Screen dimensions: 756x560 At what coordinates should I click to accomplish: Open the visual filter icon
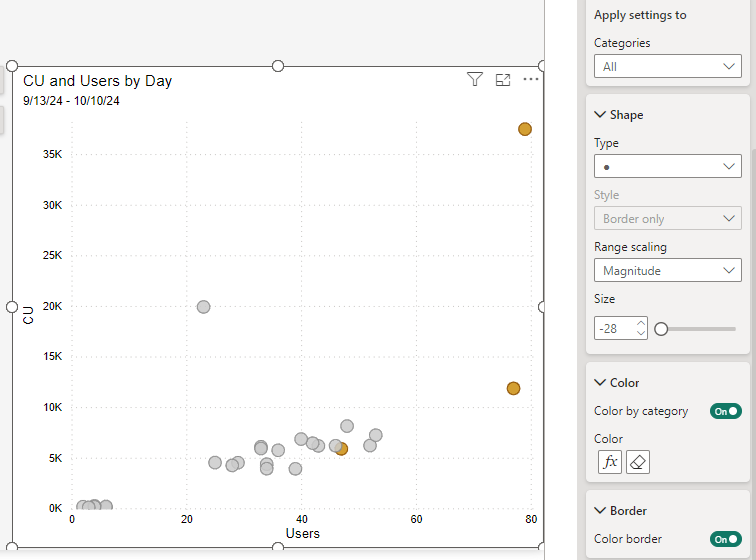(x=475, y=79)
